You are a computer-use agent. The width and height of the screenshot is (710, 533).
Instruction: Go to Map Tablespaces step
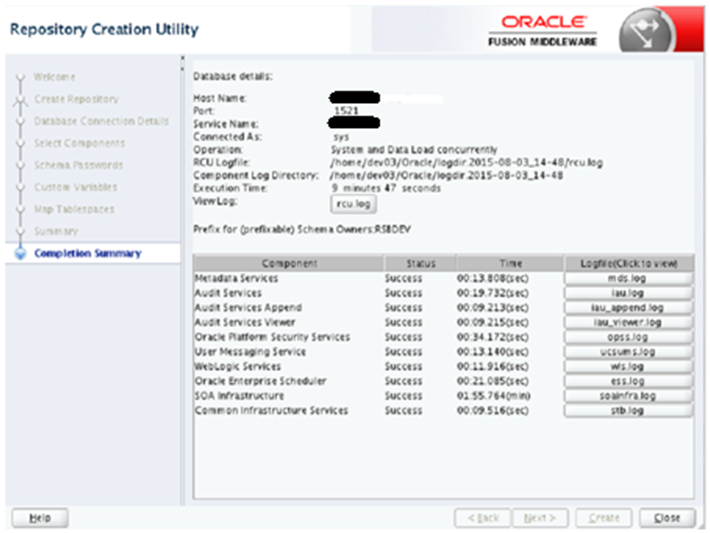pyautogui.click(x=74, y=209)
